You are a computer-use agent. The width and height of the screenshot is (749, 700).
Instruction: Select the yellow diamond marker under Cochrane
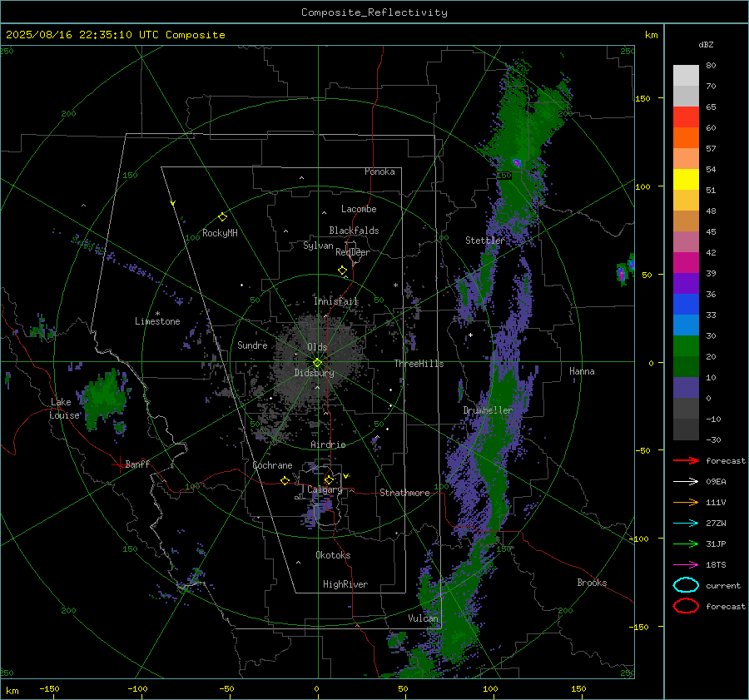(x=285, y=480)
